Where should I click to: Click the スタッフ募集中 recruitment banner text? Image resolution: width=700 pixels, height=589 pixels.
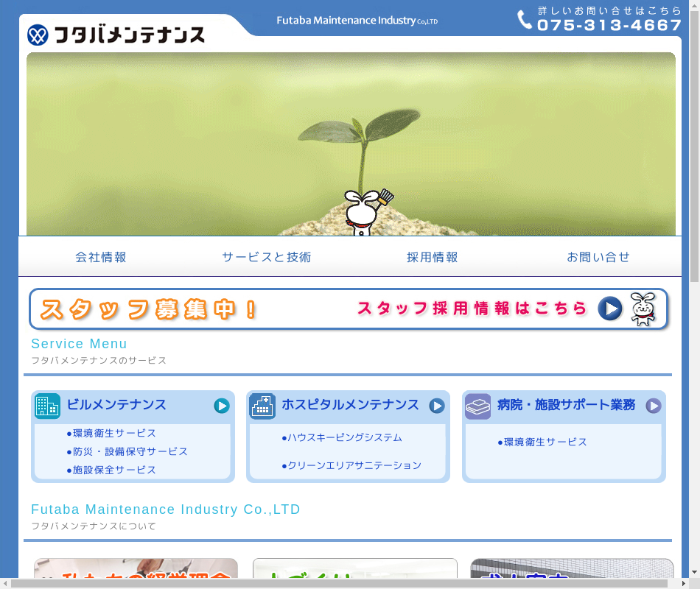pyautogui.click(x=148, y=309)
